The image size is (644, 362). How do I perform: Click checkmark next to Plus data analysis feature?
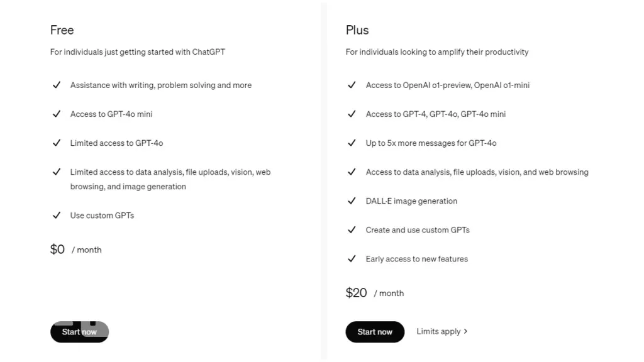[352, 172]
